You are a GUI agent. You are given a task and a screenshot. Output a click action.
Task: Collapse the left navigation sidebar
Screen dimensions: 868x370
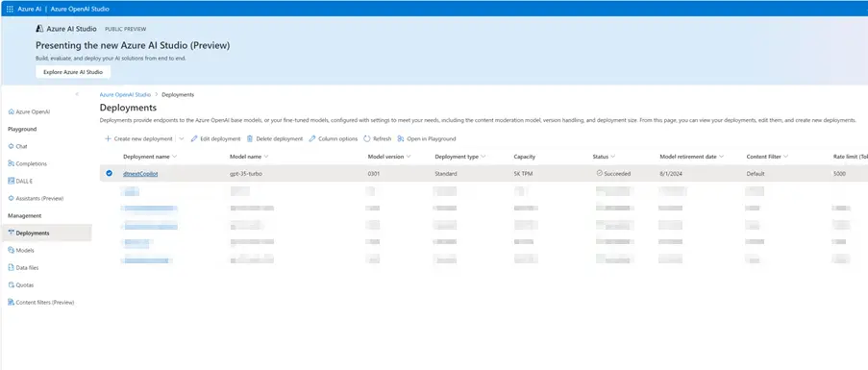tap(77, 94)
